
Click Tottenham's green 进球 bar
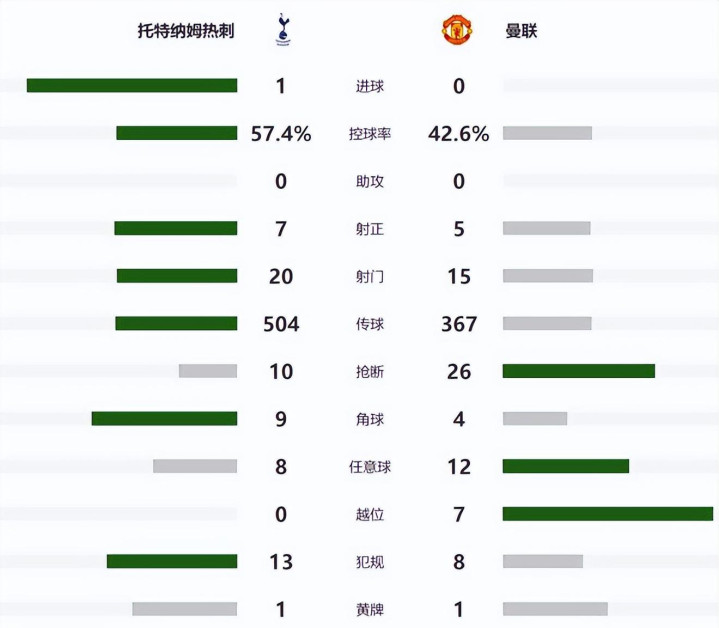[x=132, y=86]
